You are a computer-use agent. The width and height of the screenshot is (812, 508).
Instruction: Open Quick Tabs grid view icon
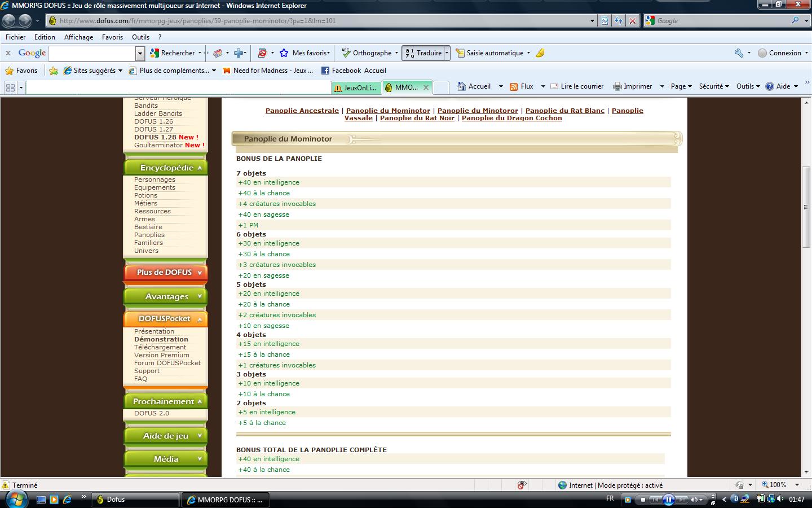click(x=10, y=87)
